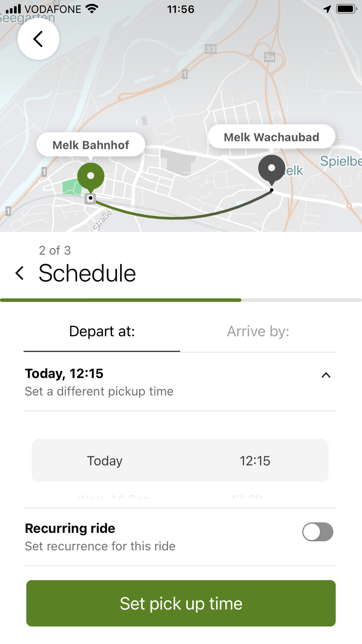
Task: Go back using the arrow beside Schedule
Action: pos(20,273)
